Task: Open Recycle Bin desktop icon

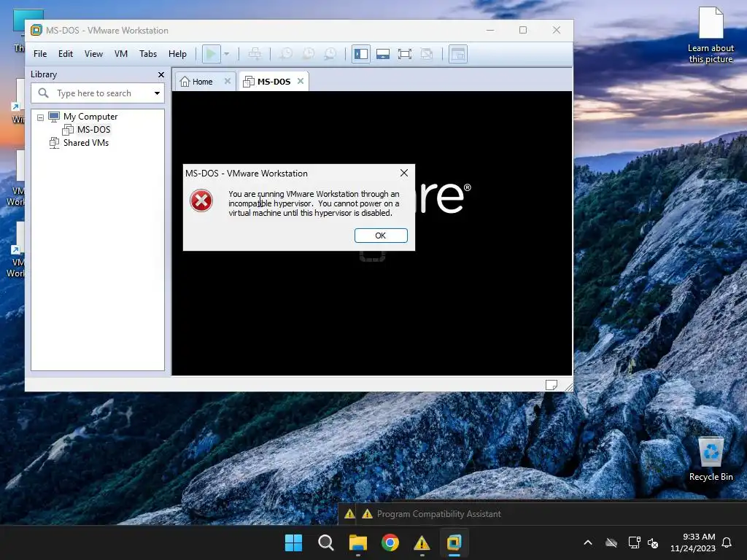Action: pos(711,459)
